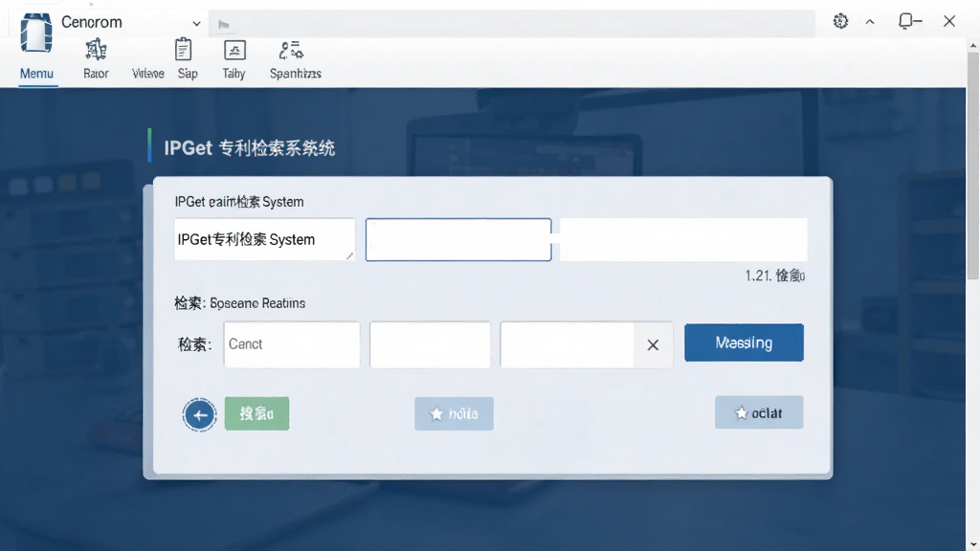Screen dimensions: 980x551
Task: Open the Vitiene menu item
Action: (x=148, y=73)
